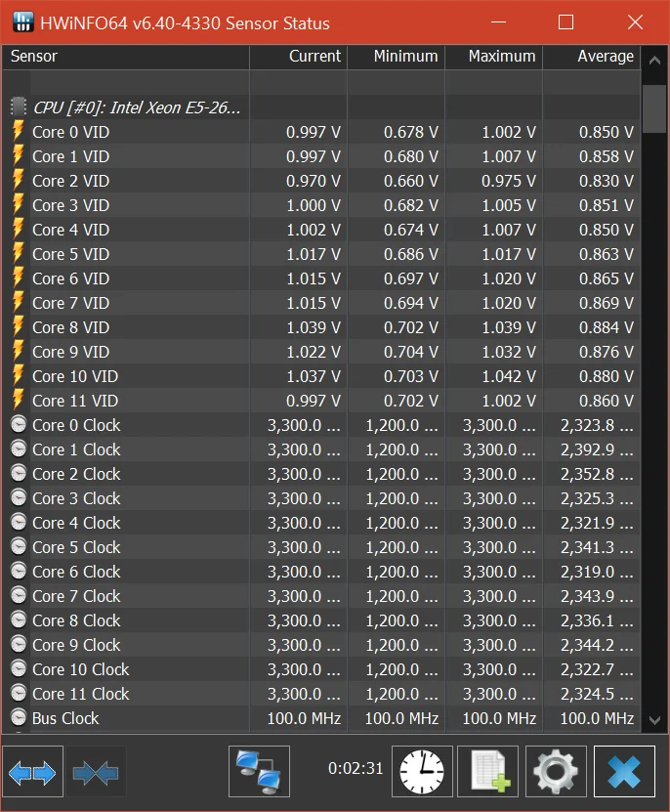
Task: Click the vertical scrollbar thumb
Action: (654, 108)
